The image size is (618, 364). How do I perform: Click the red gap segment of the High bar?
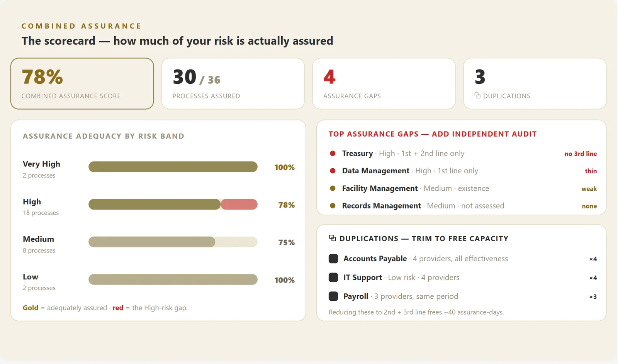tap(239, 204)
